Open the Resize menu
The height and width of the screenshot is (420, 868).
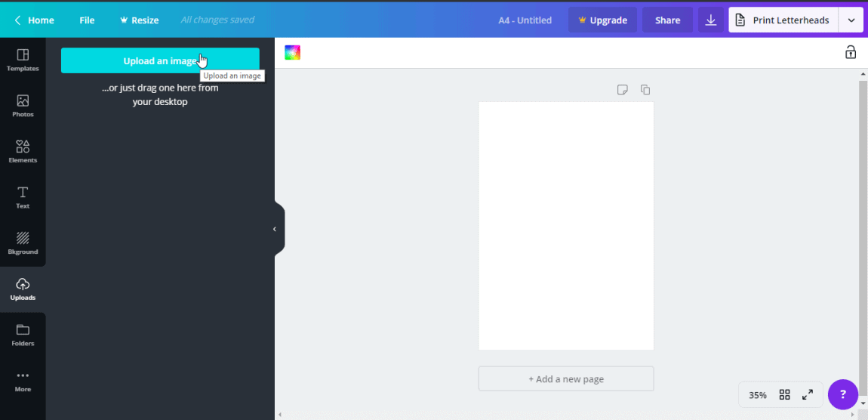(x=140, y=20)
